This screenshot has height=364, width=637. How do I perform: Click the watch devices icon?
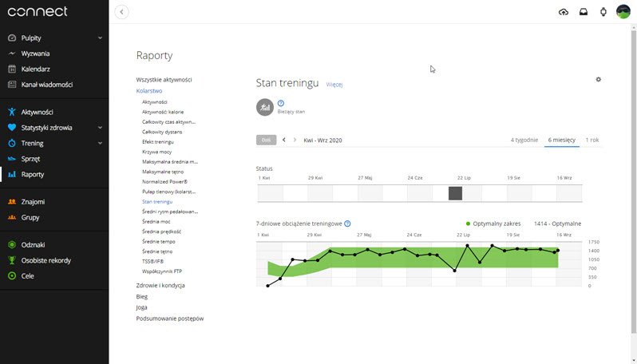point(603,12)
